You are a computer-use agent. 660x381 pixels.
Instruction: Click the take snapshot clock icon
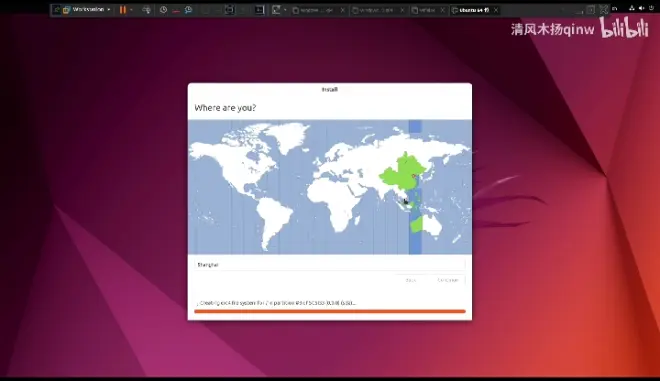163,10
